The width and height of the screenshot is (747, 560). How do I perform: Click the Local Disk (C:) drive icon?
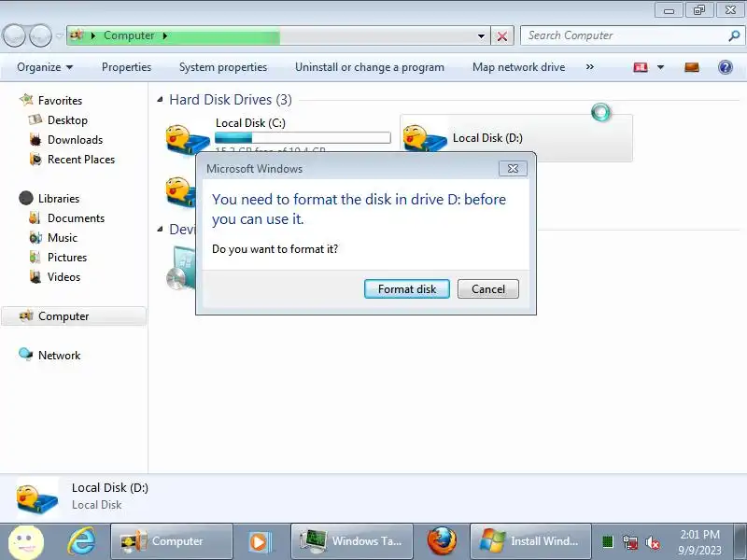click(188, 139)
